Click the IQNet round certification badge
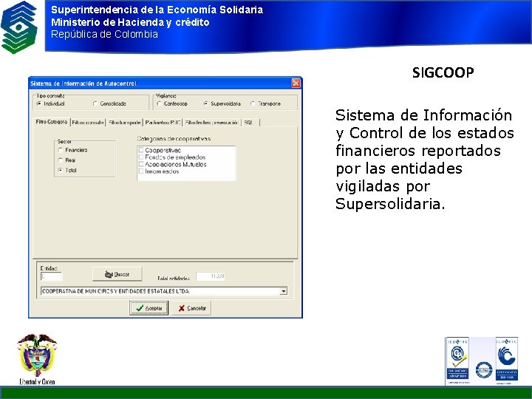532x399 pixels. pyautogui.click(x=484, y=370)
